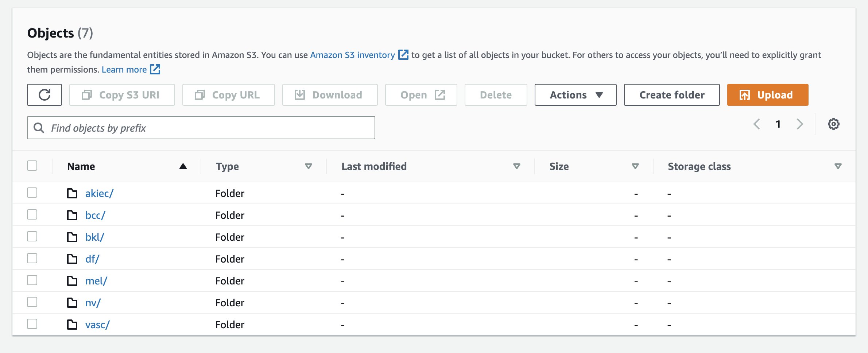Open table preferences gear icon
868x353 pixels.
pos(833,124)
